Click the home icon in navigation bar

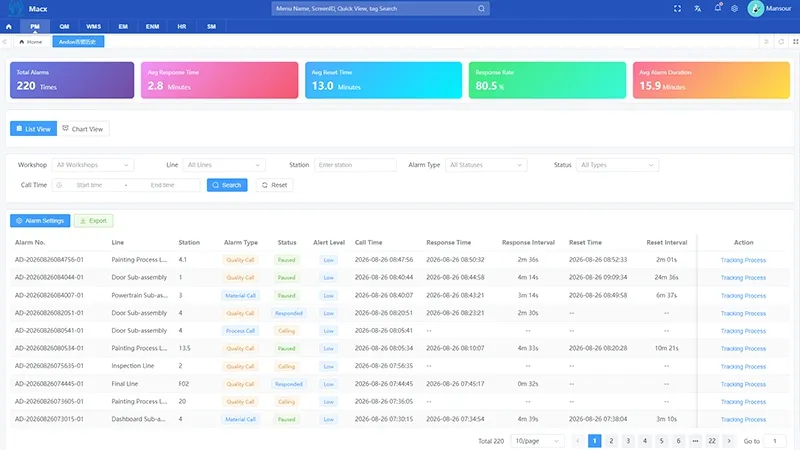click(9, 27)
